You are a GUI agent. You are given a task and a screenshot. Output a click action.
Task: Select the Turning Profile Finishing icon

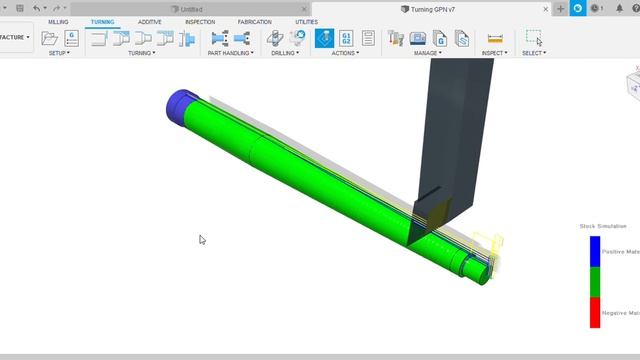coord(143,39)
